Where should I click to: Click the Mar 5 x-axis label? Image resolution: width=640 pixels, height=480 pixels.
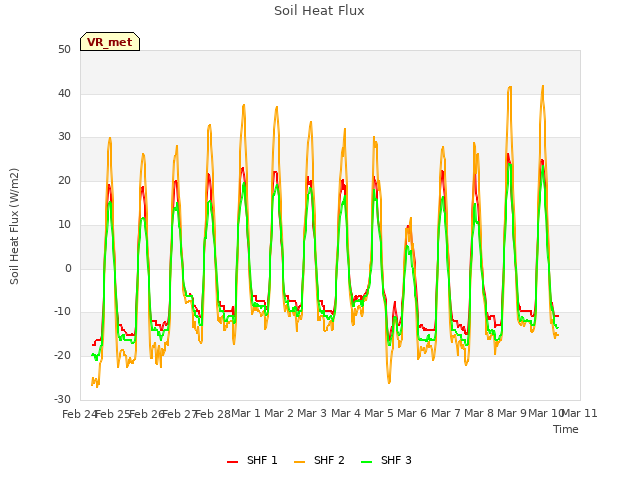click(379, 413)
